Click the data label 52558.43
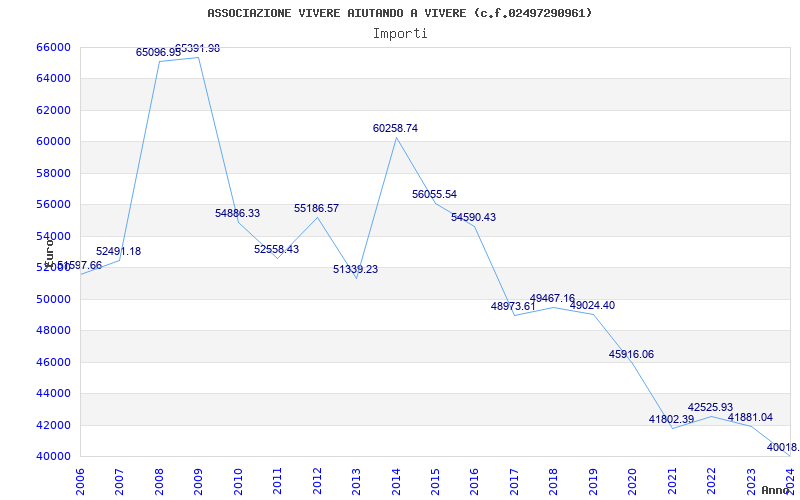Viewport: 800px width, 500px height. point(277,249)
